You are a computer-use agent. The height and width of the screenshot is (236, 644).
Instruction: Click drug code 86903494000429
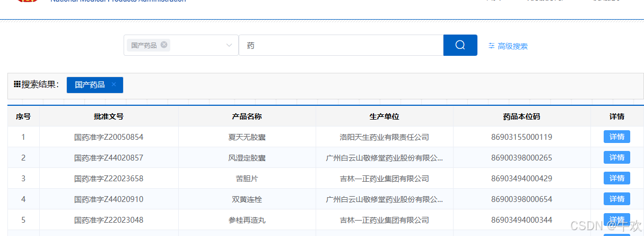click(x=521, y=179)
